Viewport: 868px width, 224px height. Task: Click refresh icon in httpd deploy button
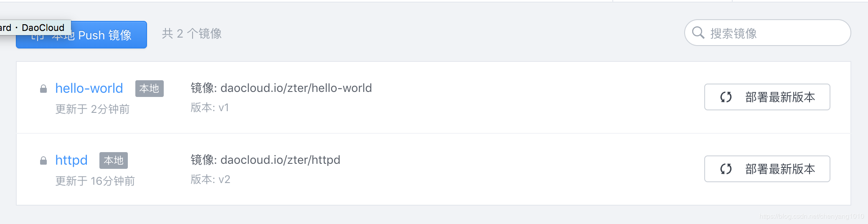[x=726, y=169]
